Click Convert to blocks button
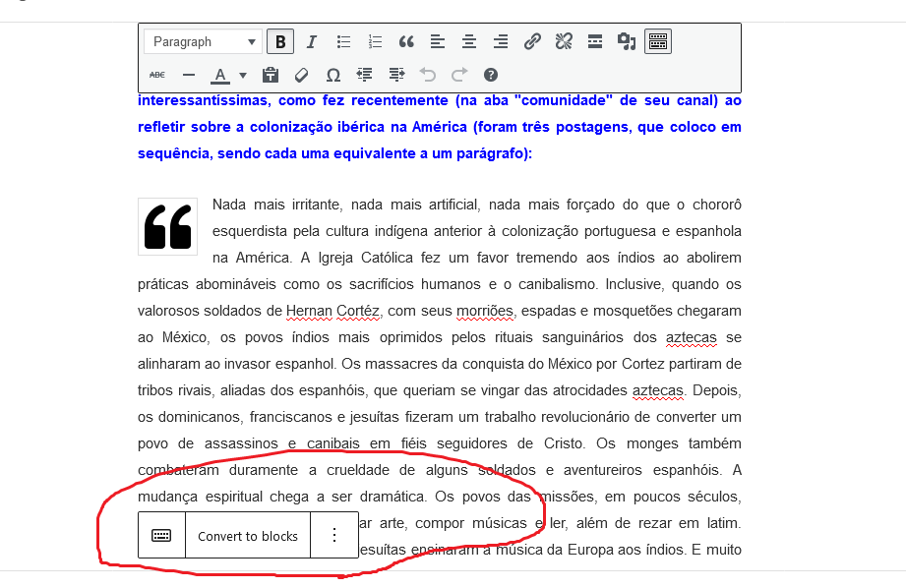This screenshot has width=906, height=588. tap(248, 536)
